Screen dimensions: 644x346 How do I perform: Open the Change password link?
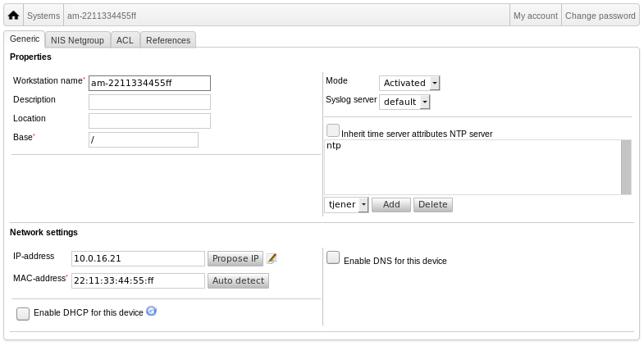[600, 16]
